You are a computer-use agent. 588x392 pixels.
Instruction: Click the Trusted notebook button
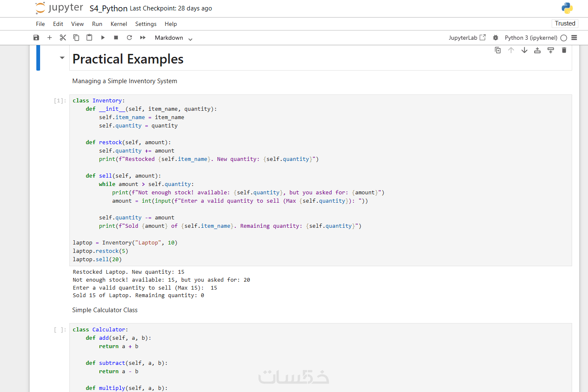(565, 23)
